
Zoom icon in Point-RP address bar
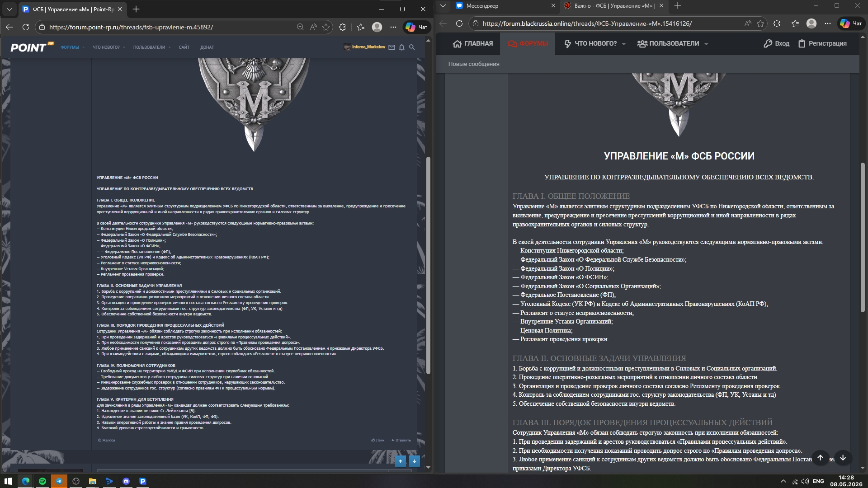point(300,27)
